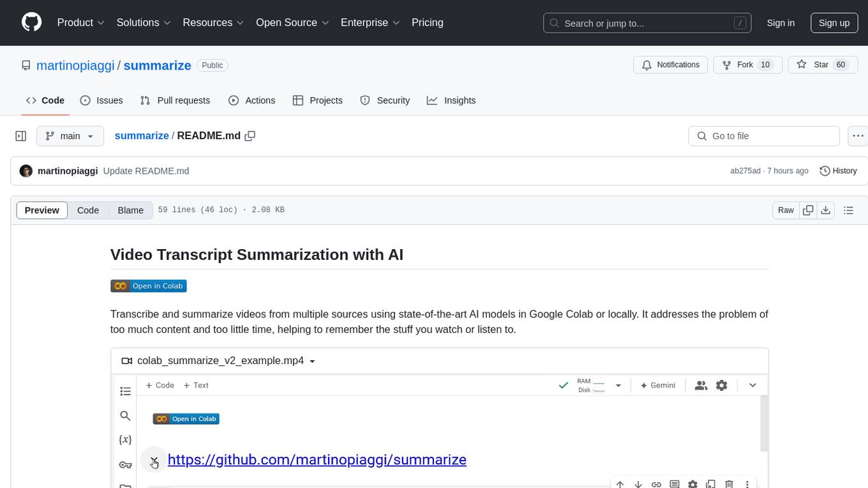
Task: Open colab_summarize_v2_example.mp4 video dropdown
Action: tap(218, 361)
